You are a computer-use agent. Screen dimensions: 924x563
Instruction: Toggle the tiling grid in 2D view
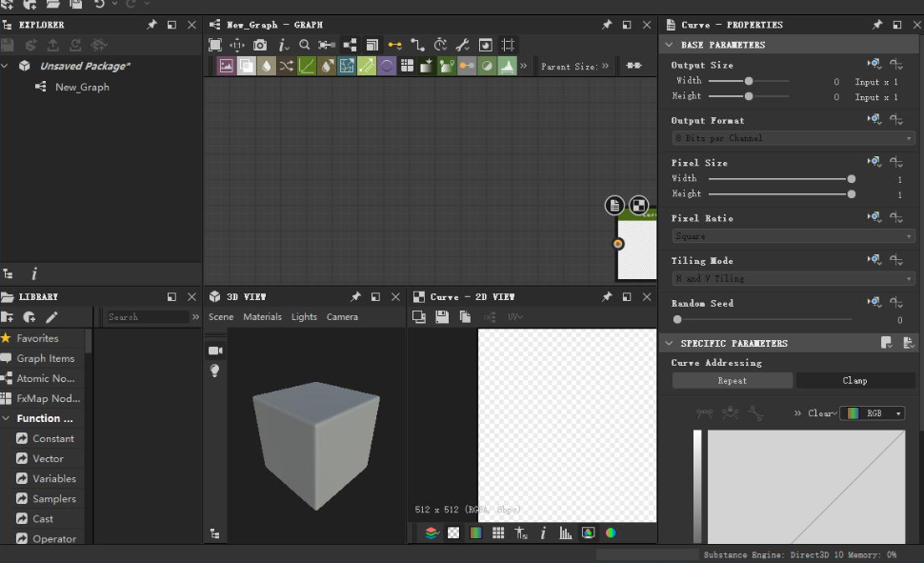[x=498, y=533]
